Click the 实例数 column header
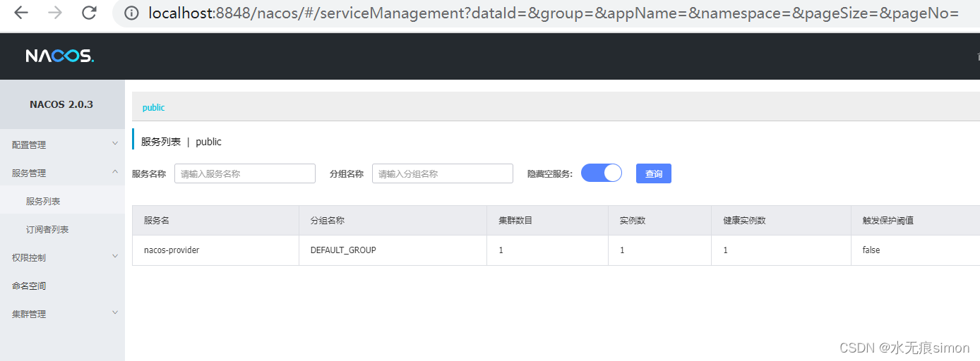This screenshot has width=980, height=361. coord(633,221)
